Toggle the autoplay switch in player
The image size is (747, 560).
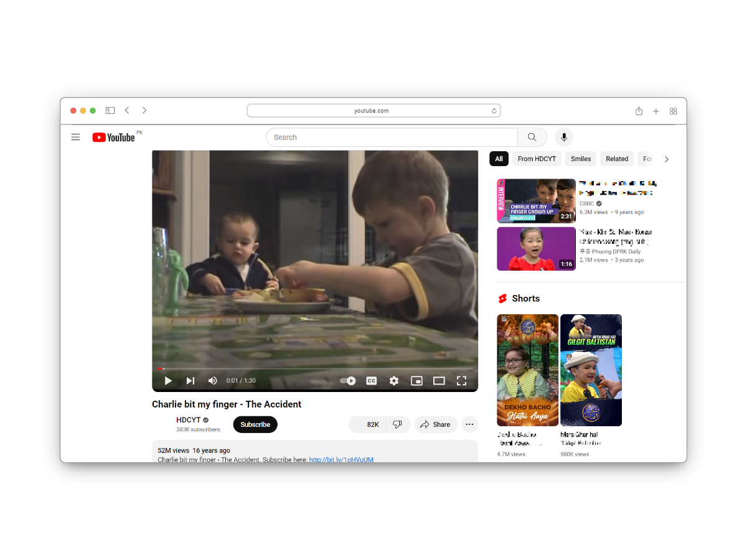coord(348,381)
